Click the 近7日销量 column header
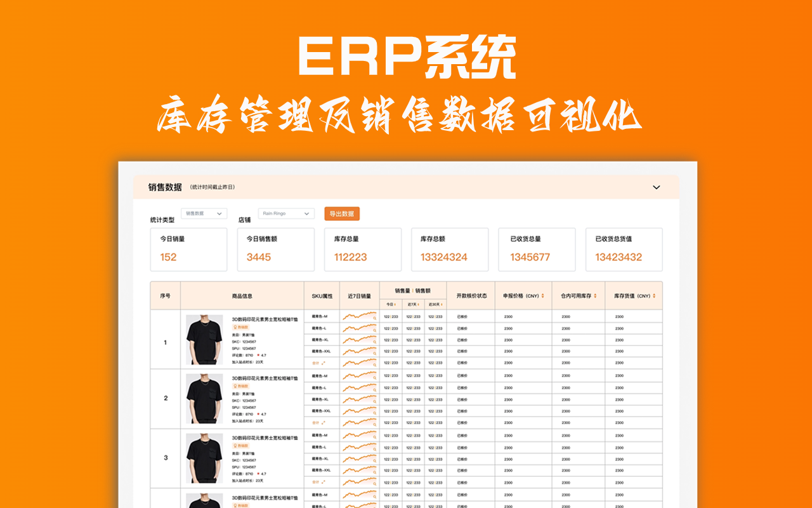Screen dimensions: 812x508 (x=359, y=296)
